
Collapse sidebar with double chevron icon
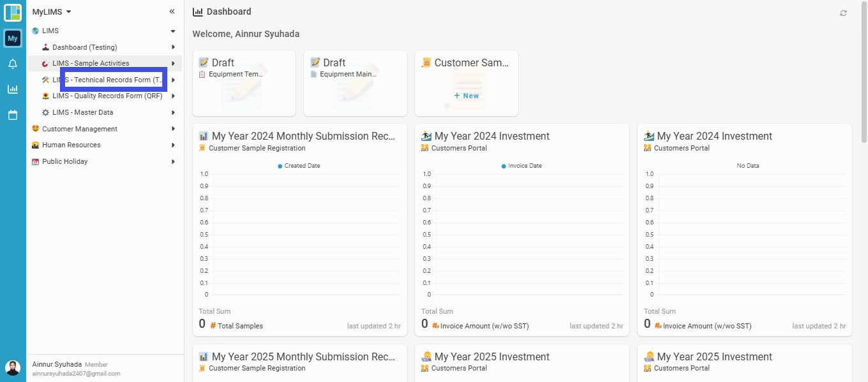tap(172, 11)
